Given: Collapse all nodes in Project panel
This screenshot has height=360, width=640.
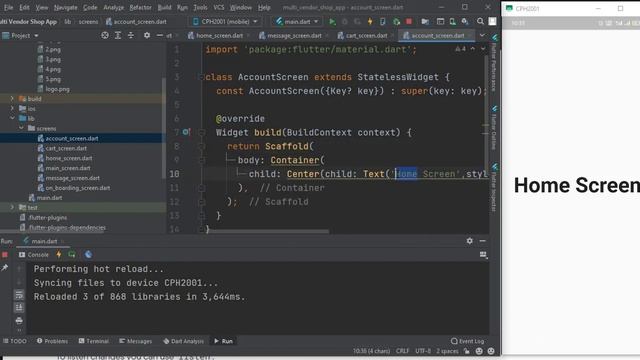Looking at the screenshot, I should pyautogui.click(x=131, y=36).
